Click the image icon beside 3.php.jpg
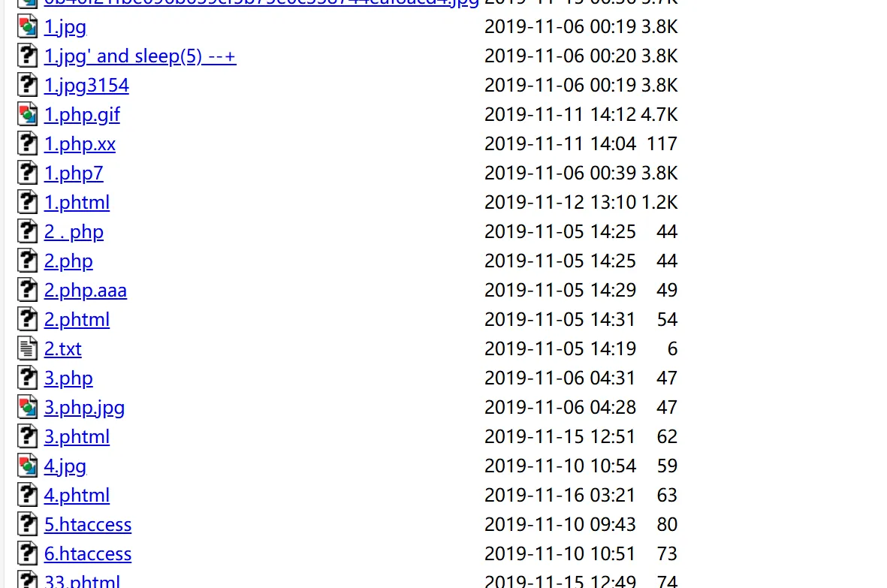 [27, 407]
